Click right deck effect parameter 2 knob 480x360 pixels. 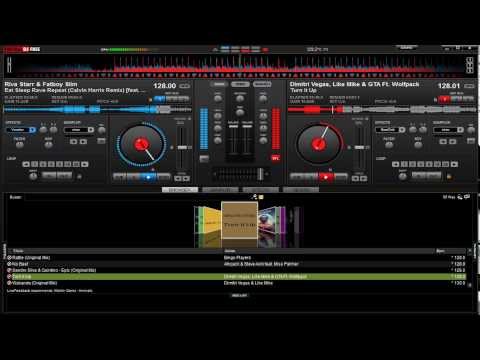(x=423, y=130)
